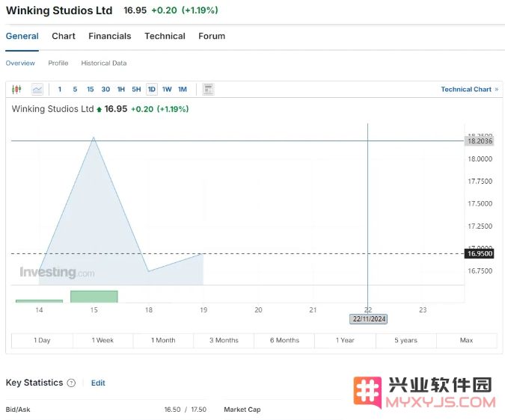The image size is (505, 420).
Task: Select the 1M chart interval
Action: pos(183,89)
